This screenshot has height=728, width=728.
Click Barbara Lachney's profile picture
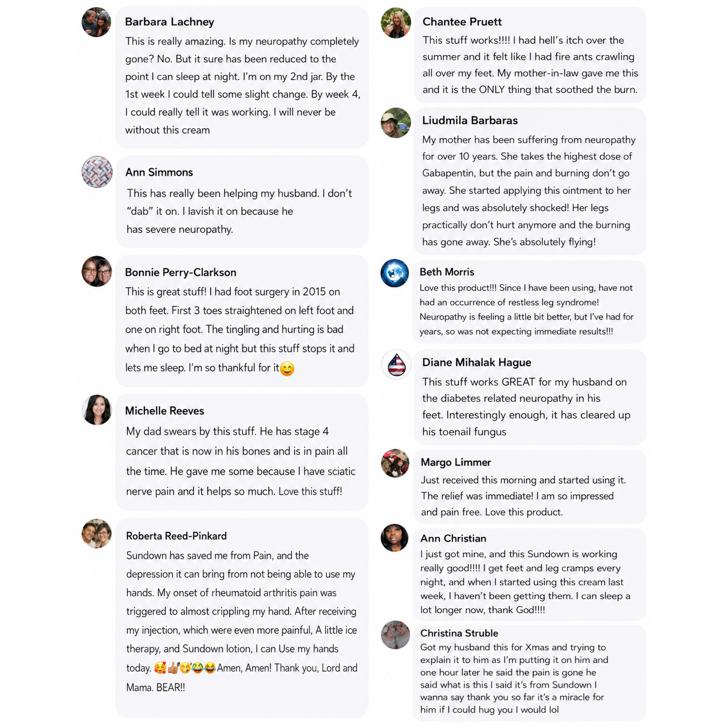97,22
